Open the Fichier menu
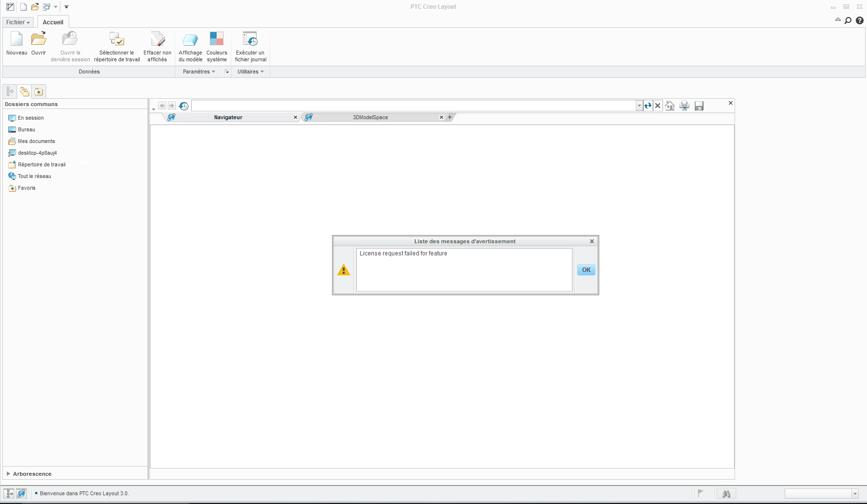This screenshot has height=504, width=867. [x=18, y=22]
